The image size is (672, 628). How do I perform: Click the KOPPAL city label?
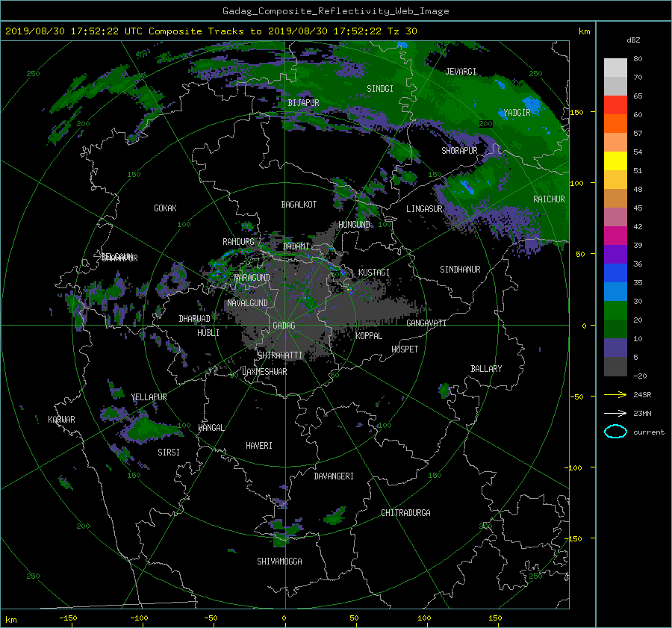[369, 336]
